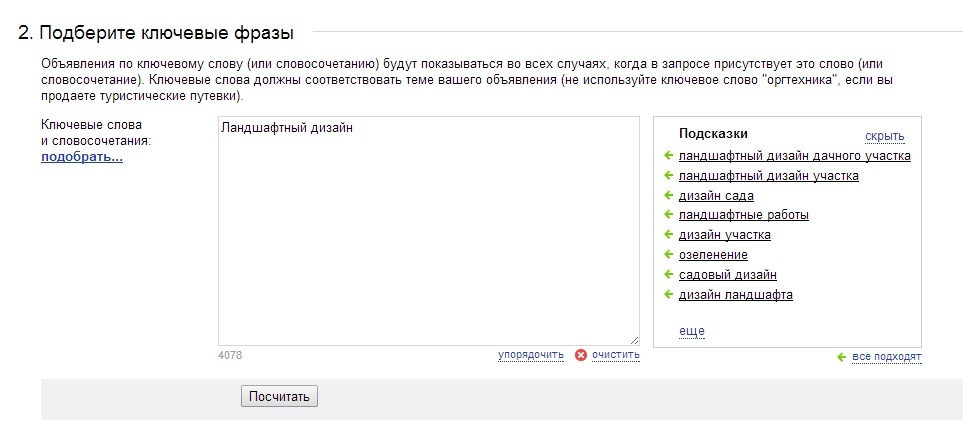Clear keywords via 'очистить' link
Viewport: 963px width, 442px height.
point(616,355)
